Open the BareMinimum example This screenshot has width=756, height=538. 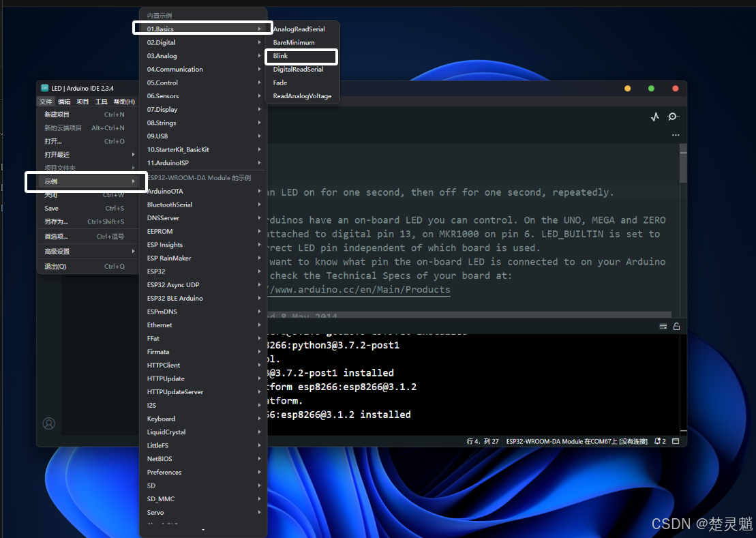pyautogui.click(x=302, y=42)
